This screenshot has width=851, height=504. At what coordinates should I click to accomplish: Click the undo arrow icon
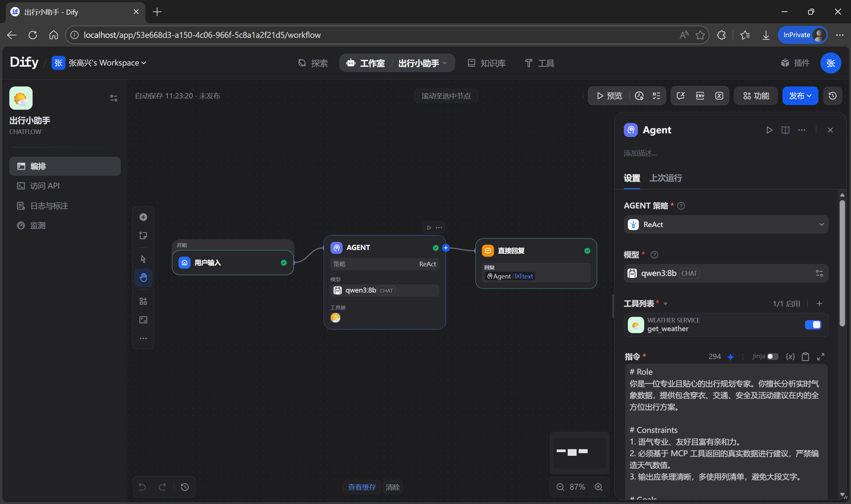(x=142, y=487)
